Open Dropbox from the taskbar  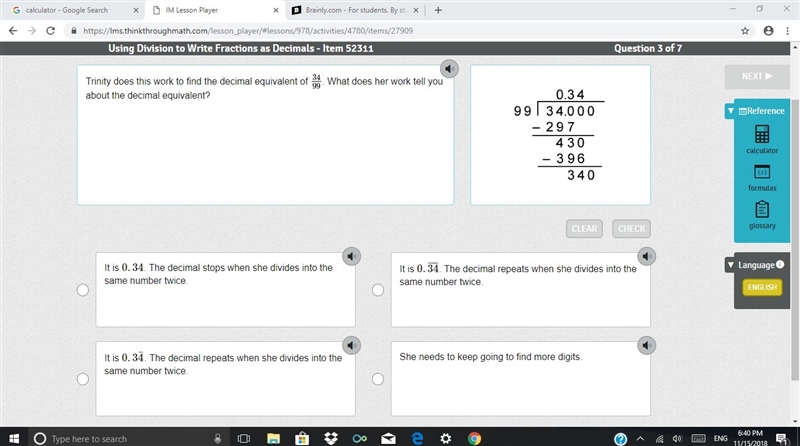click(331, 438)
